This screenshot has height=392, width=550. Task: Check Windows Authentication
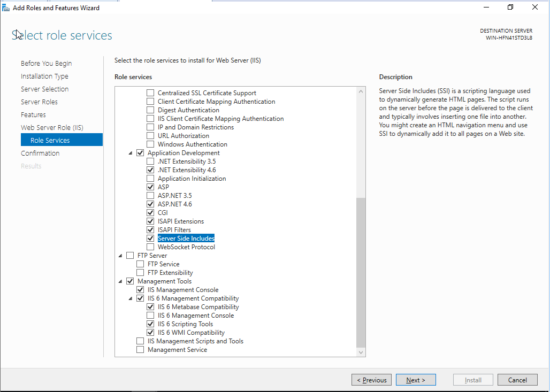click(x=150, y=144)
